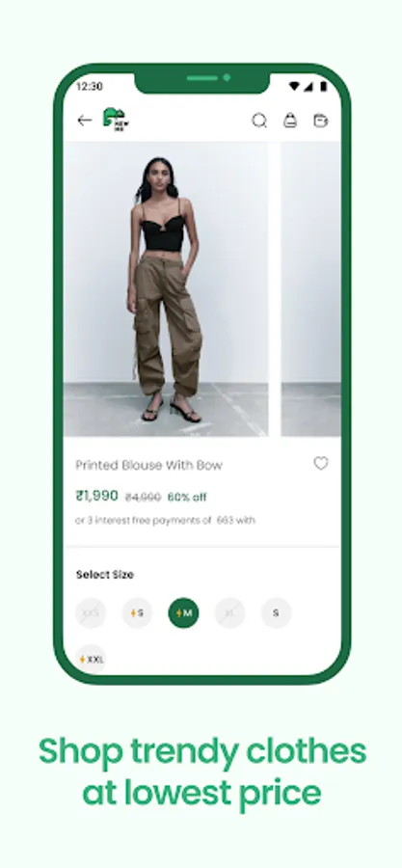Select the plain S size circle
The width and height of the screenshot is (402, 868).
coord(276,612)
